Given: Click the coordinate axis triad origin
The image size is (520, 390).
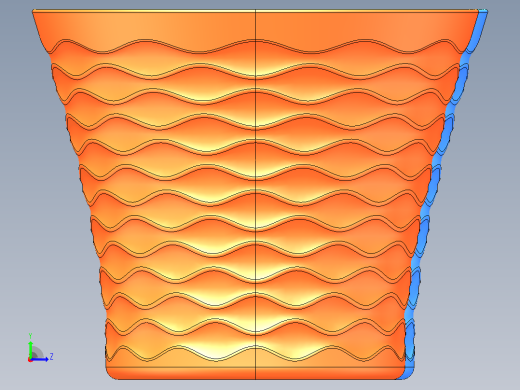Looking at the screenshot, I should [x=30, y=359].
